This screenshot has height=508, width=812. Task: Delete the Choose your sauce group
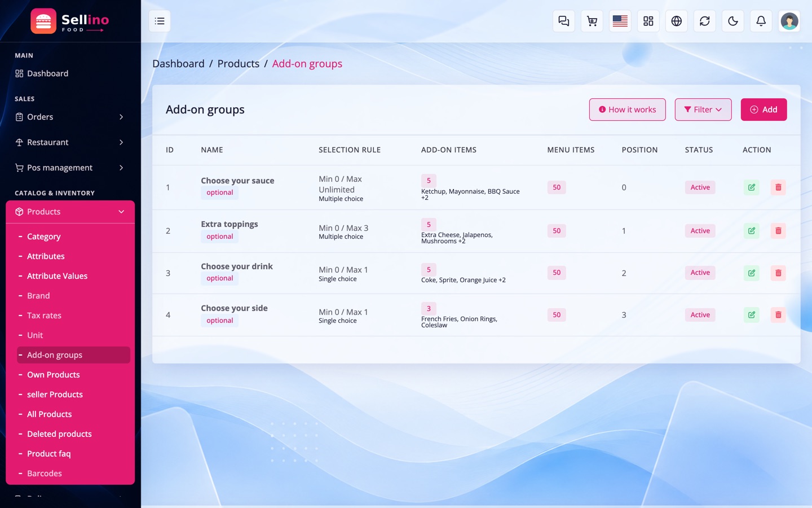pyautogui.click(x=778, y=187)
